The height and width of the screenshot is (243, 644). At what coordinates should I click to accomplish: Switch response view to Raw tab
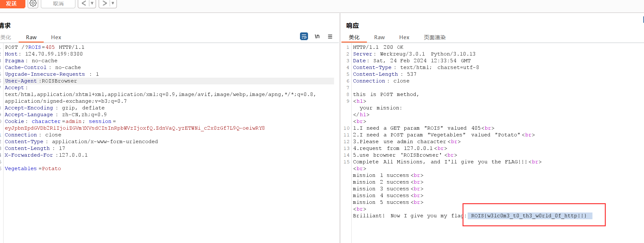pos(379,37)
